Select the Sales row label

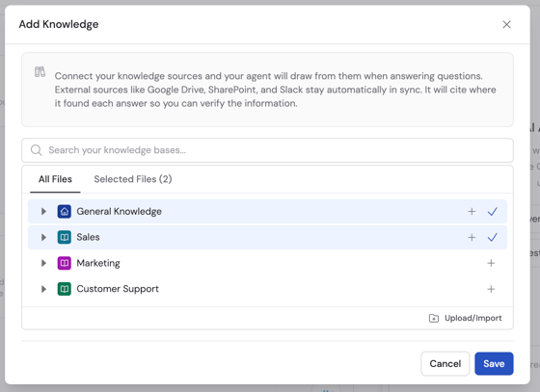[88, 237]
